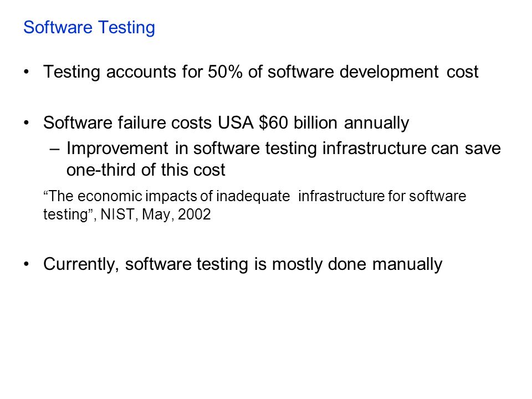Click the word "Improvement" in sub-bullet
This screenshot has width=532, height=399.
pyautogui.click(x=117, y=149)
